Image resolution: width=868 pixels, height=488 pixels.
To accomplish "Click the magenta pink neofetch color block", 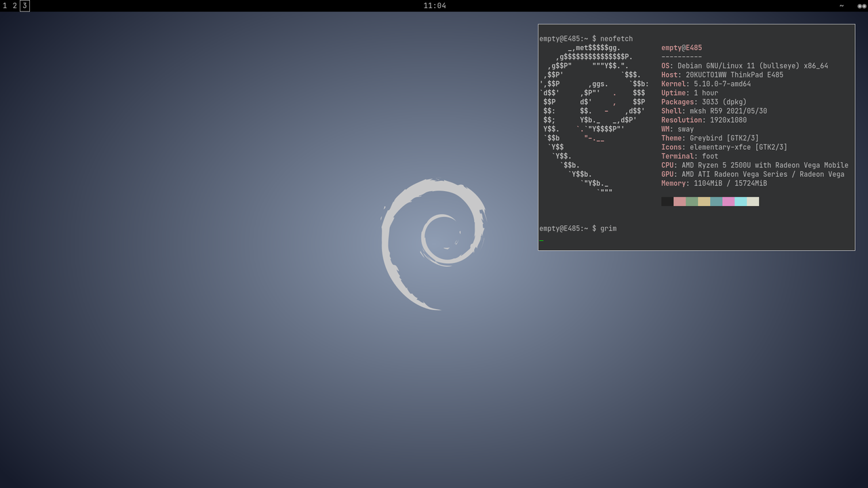I will [x=728, y=201].
